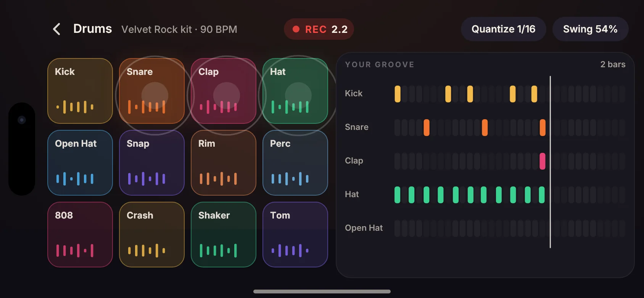Viewport: 644px width, 298px height.
Task: Select the Clap row label in the groove
Action: click(x=354, y=160)
